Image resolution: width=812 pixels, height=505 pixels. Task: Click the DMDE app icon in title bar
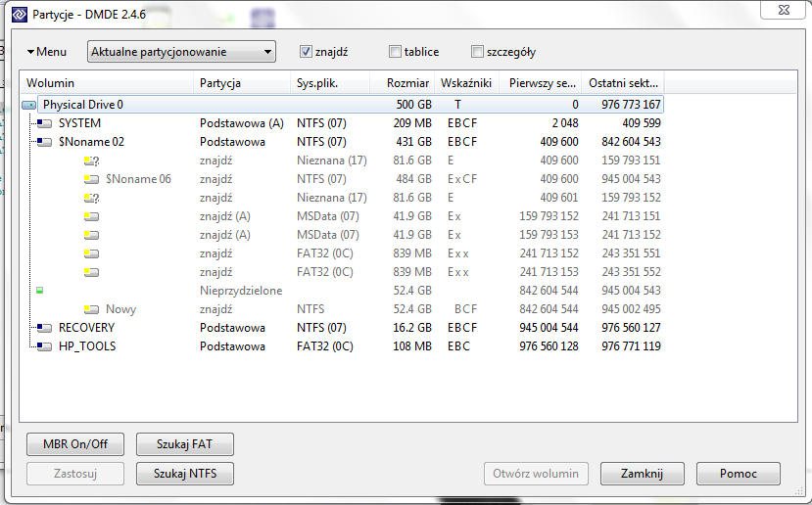(x=20, y=14)
